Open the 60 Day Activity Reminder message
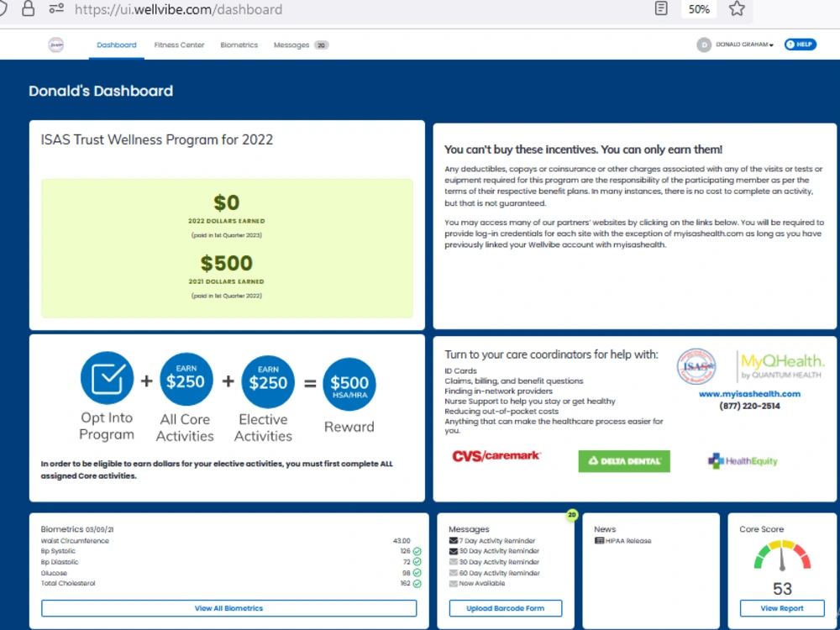The width and height of the screenshot is (840, 630). coord(499,573)
